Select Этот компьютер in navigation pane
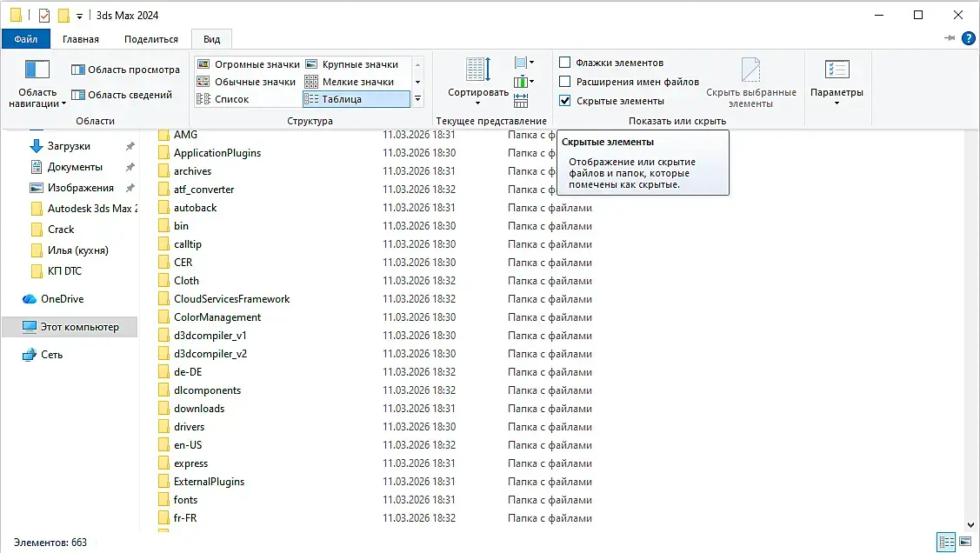The width and height of the screenshot is (980, 553). click(70, 327)
